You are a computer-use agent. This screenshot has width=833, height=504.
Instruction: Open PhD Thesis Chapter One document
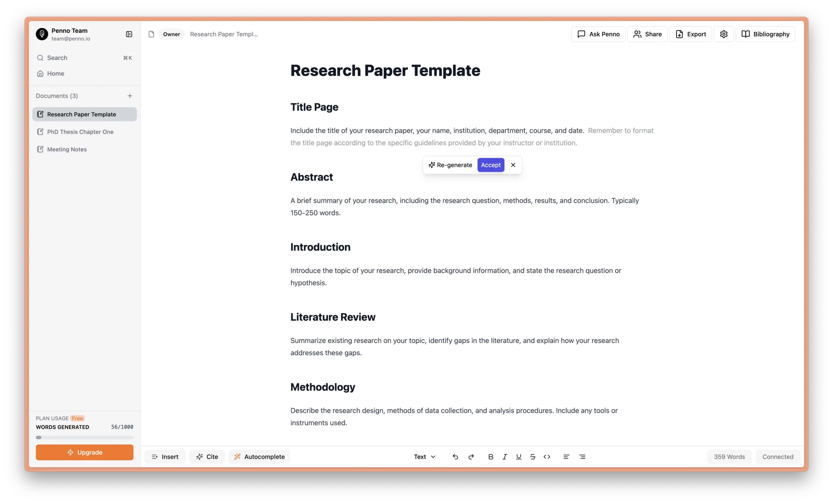(x=84, y=132)
